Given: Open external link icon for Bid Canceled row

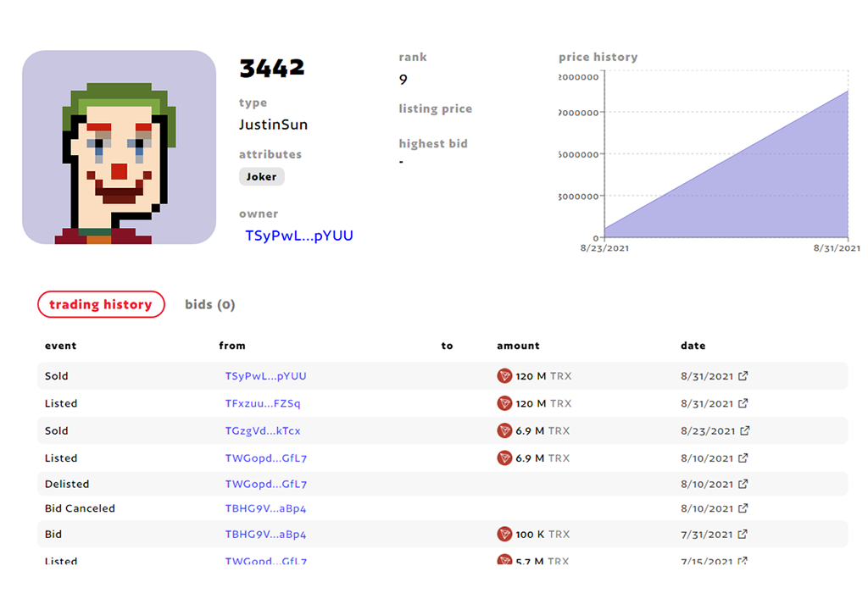Looking at the screenshot, I should [744, 508].
